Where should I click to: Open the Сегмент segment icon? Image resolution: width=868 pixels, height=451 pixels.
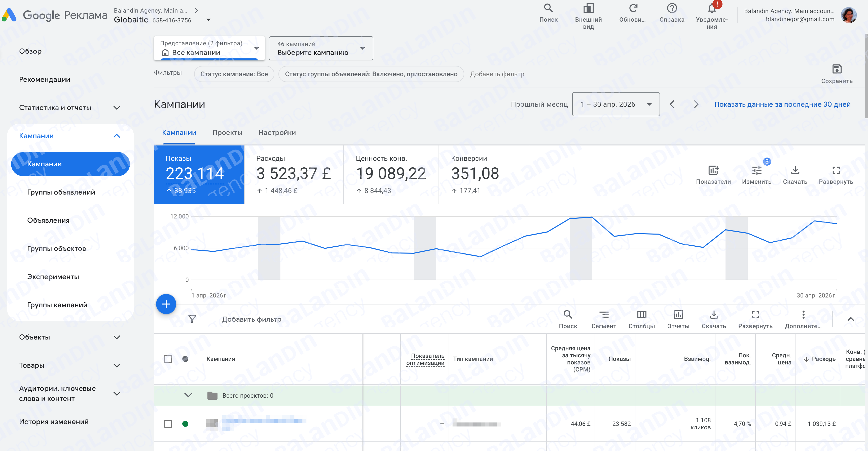(x=604, y=315)
